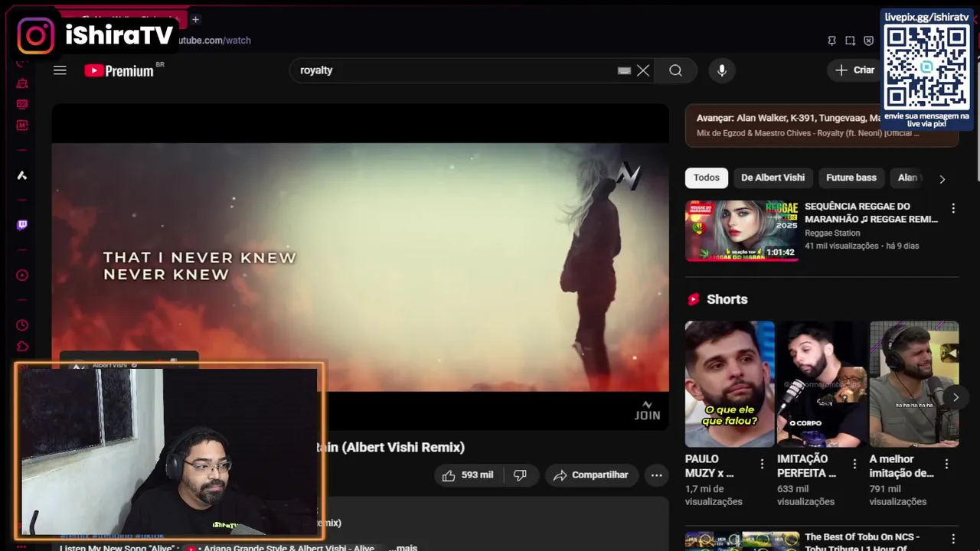This screenshot has height=551, width=980.
Task: Open the 'ha ha ha ha' short thumbnail
Action: click(x=914, y=383)
